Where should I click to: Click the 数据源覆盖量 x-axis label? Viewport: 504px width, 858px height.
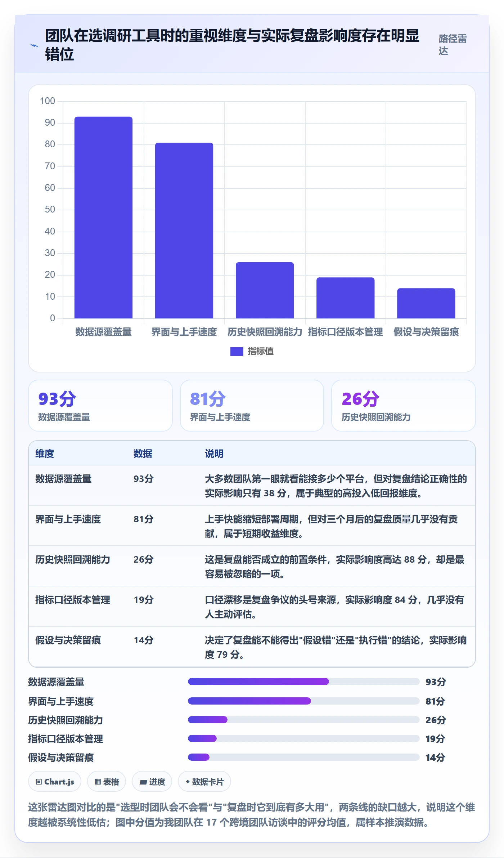point(103,332)
